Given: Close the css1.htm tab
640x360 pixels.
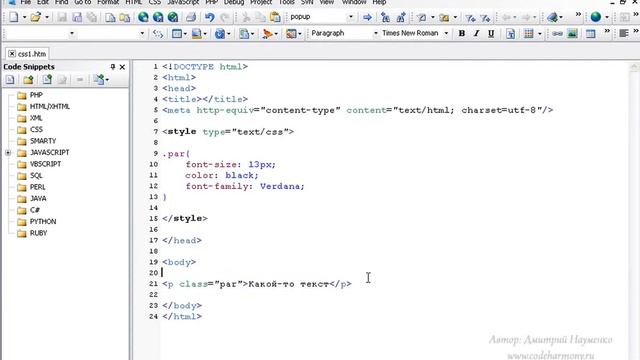Looking at the screenshot, I should coord(12,53).
